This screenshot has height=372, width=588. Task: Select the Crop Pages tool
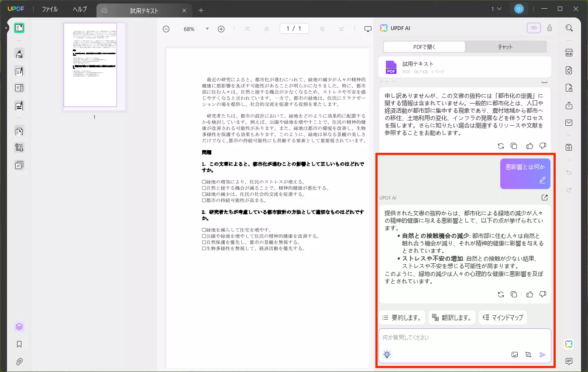tap(19, 148)
